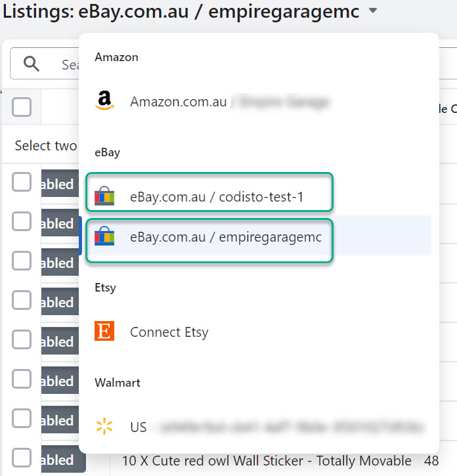Viewport: 457px width, 476px height.
Task: Click the magnifying glass search icon
Action: tap(32, 64)
